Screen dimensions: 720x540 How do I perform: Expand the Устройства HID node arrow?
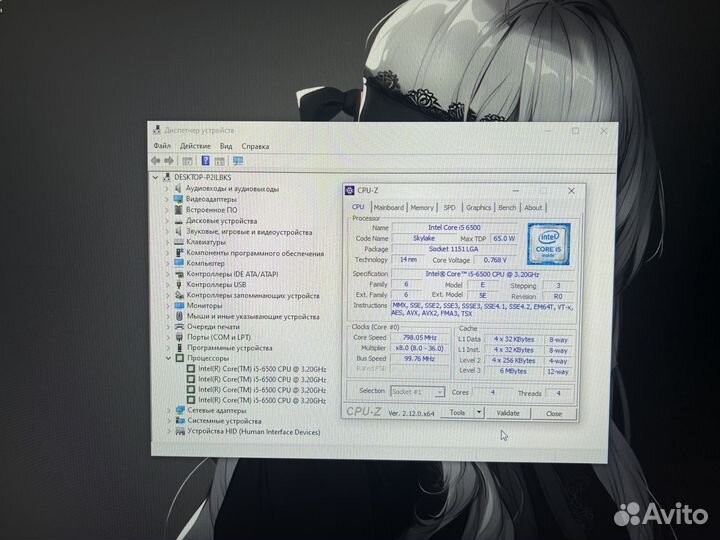point(169,432)
